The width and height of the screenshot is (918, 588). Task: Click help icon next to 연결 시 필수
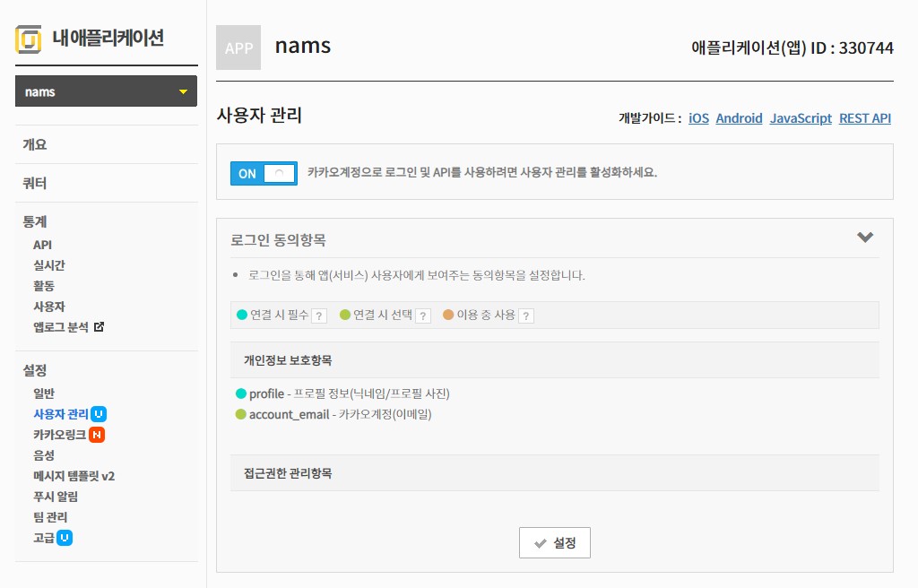(x=319, y=316)
